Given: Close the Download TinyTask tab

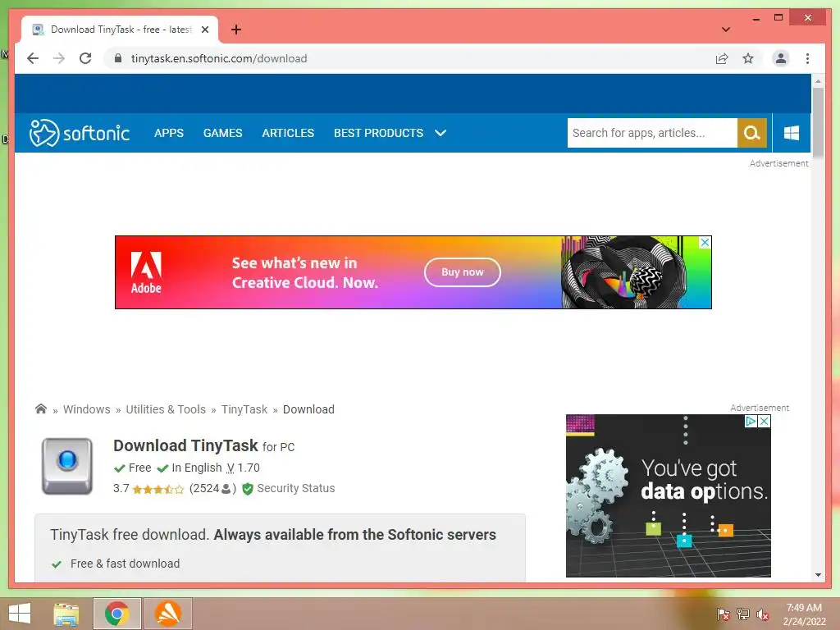Looking at the screenshot, I should pyautogui.click(x=204, y=30).
